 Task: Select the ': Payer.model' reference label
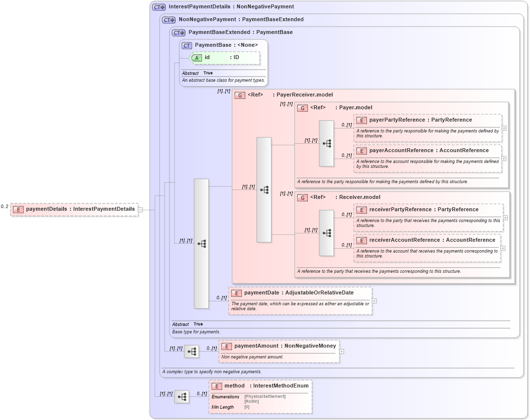(x=354, y=108)
